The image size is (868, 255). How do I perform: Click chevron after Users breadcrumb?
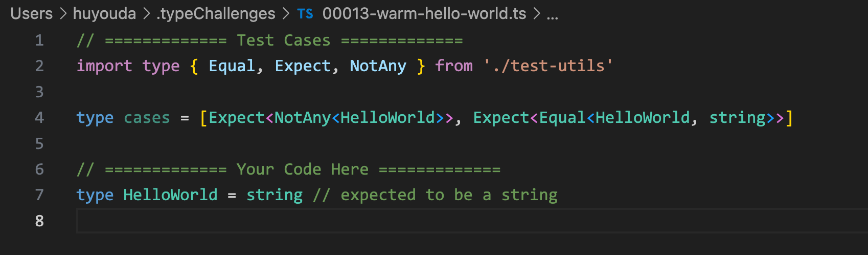click(x=63, y=14)
